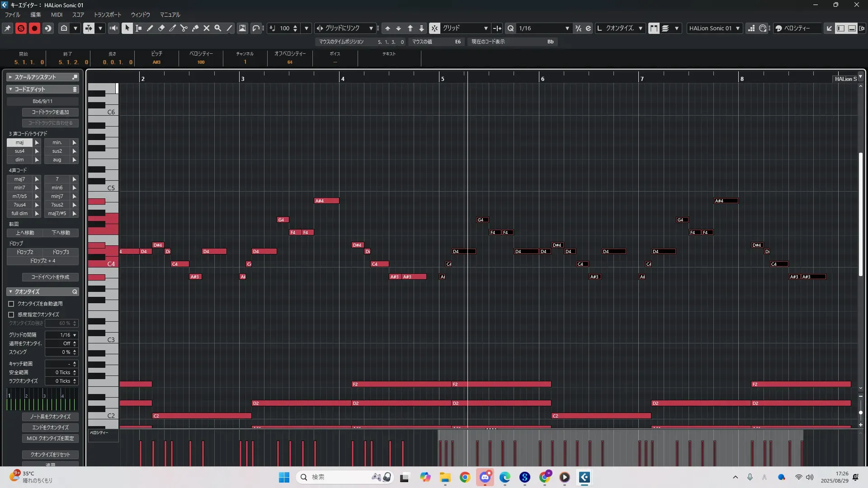868x488 pixels.
Task: Select the Split scissors tool
Action: 184,28
